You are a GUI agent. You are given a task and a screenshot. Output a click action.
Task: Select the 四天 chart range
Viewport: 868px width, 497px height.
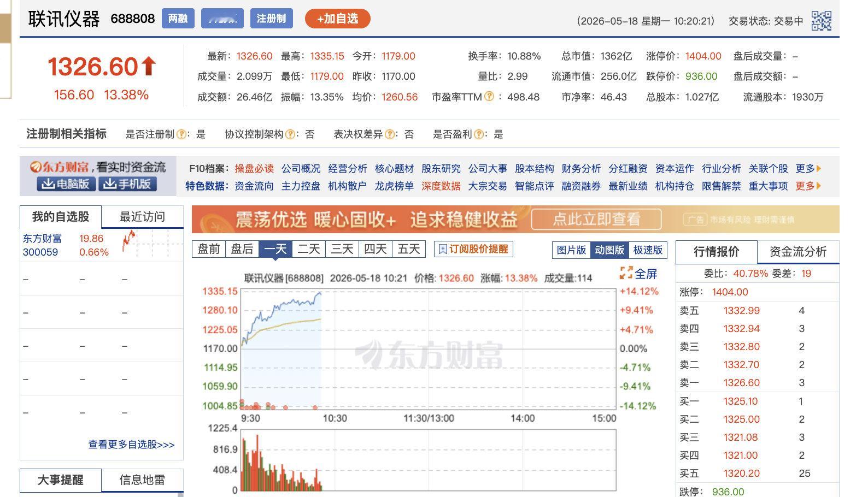tap(376, 249)
